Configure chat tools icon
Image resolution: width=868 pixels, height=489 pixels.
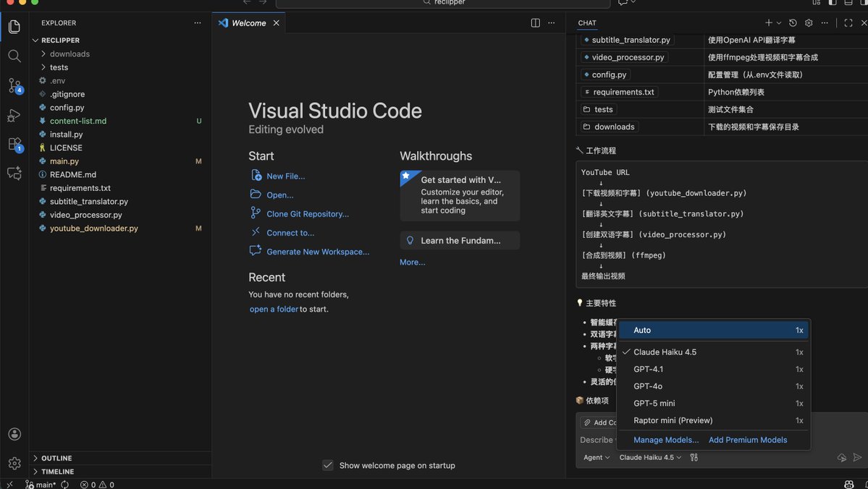[x=694, y=457]
